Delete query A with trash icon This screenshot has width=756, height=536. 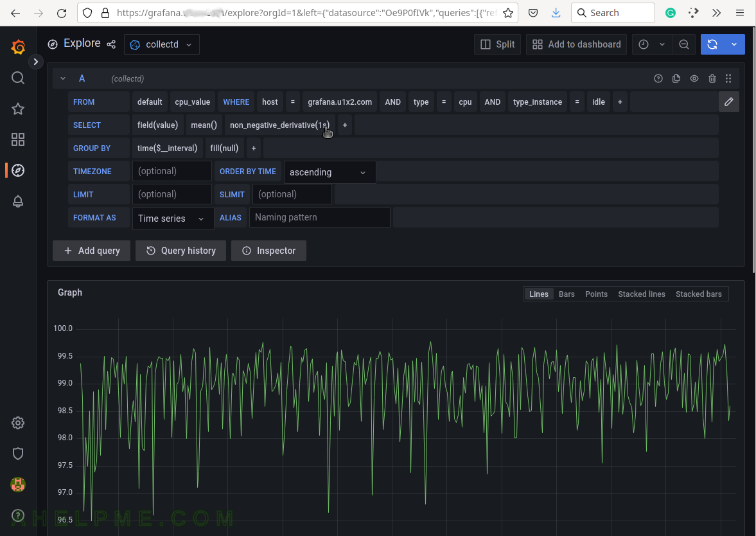(712, 78)
